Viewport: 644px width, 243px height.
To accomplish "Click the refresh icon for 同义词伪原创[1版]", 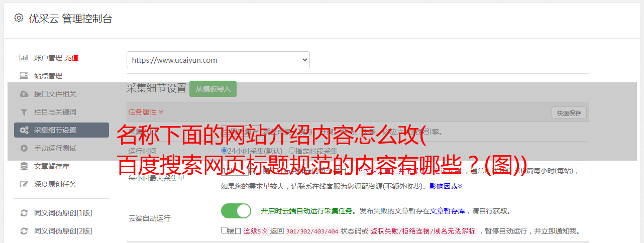I will [x=24, y=213].
